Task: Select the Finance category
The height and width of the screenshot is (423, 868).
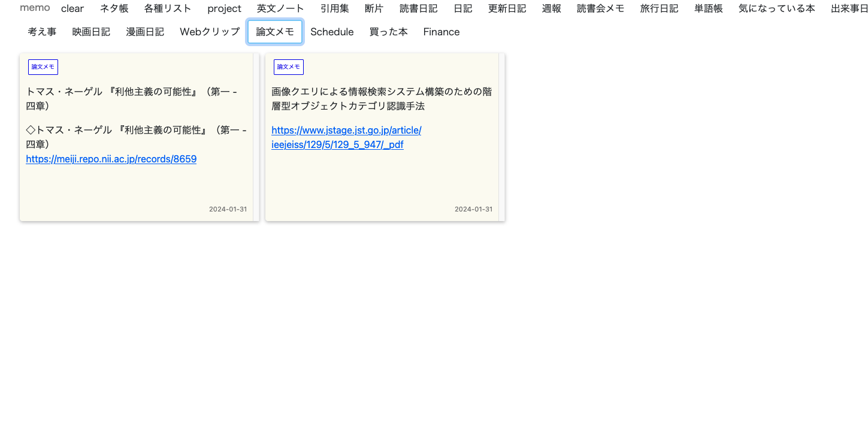Action: point(441,31)
